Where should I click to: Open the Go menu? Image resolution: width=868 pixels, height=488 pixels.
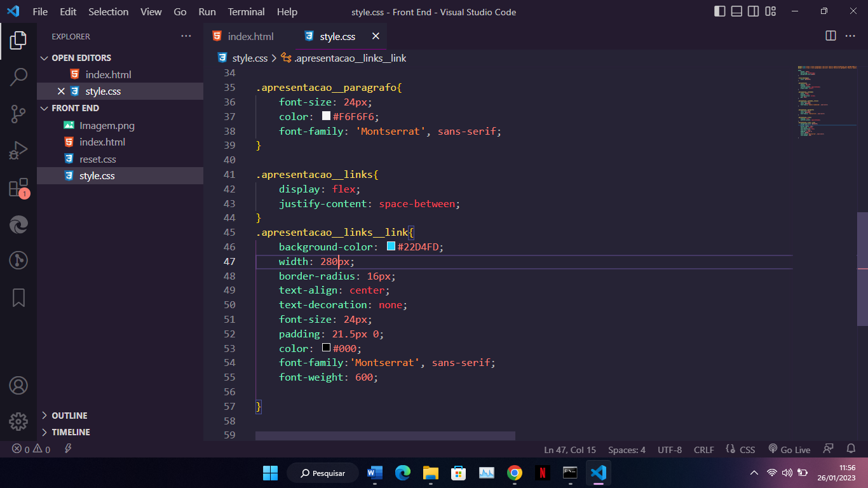point(180,11)
